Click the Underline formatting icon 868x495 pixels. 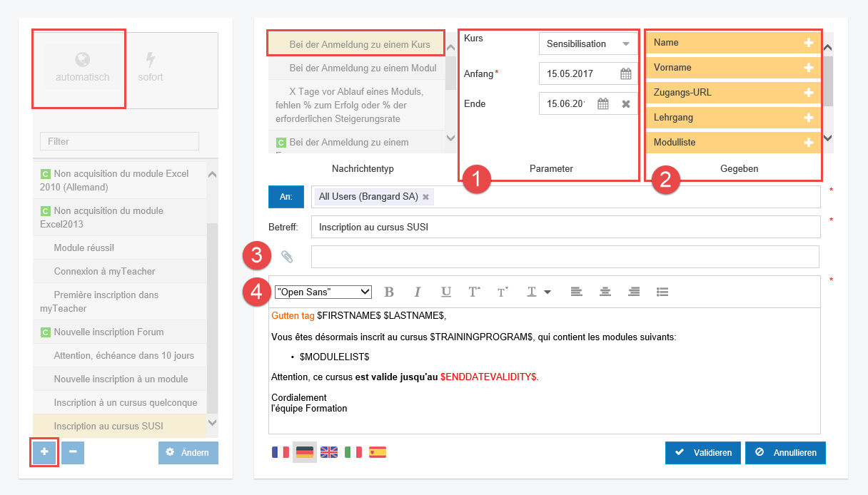click(446, 292)
